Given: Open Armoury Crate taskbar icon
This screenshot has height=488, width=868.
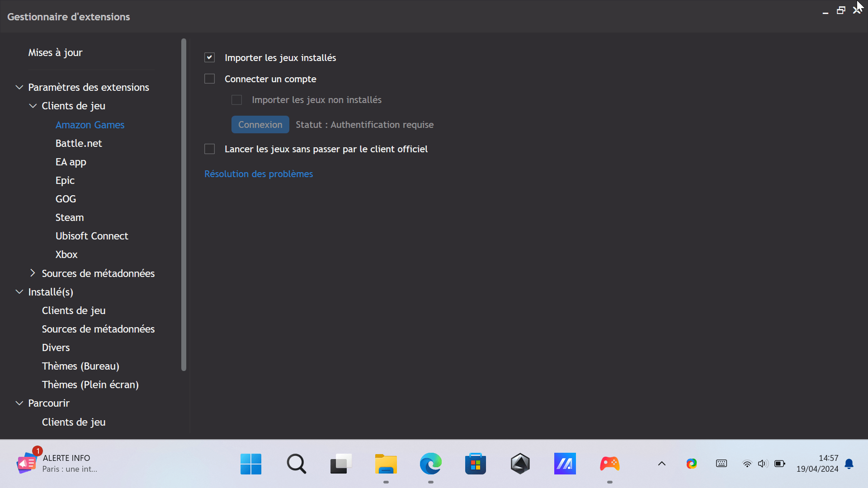Looking at the screenshot, I should click(x=520, y=464).
